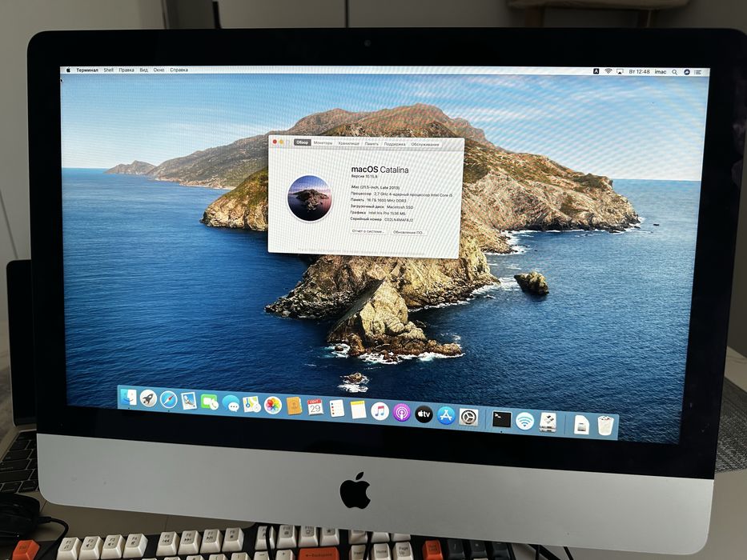Viewport: 747px width, 560px height.
Task: Open Calendar icon showing 29
Action: coord(315,408)
